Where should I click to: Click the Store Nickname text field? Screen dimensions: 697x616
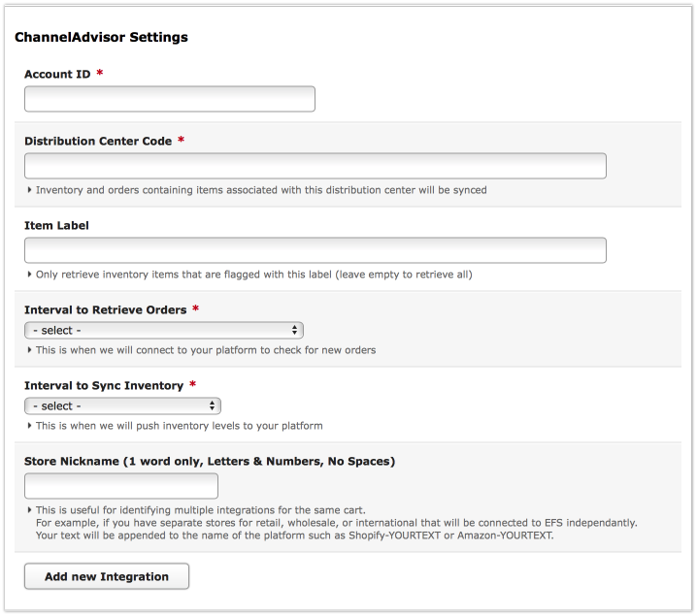121,486
